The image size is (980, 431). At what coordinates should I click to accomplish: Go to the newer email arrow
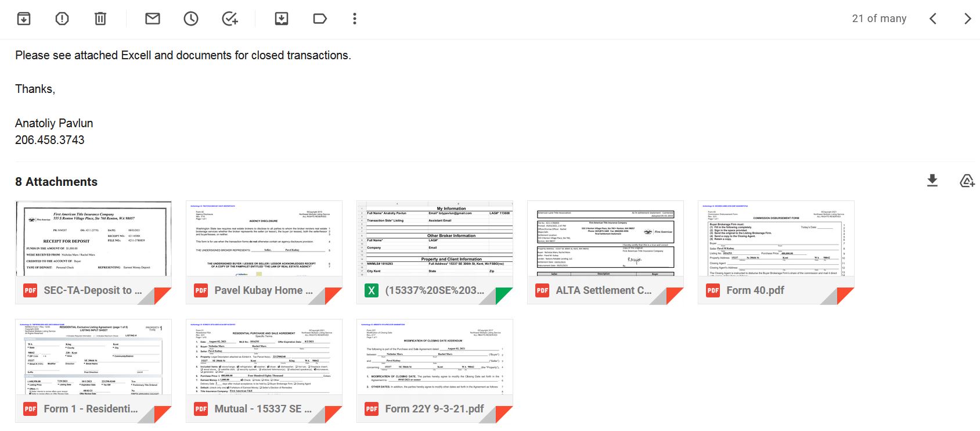(933, 19)
